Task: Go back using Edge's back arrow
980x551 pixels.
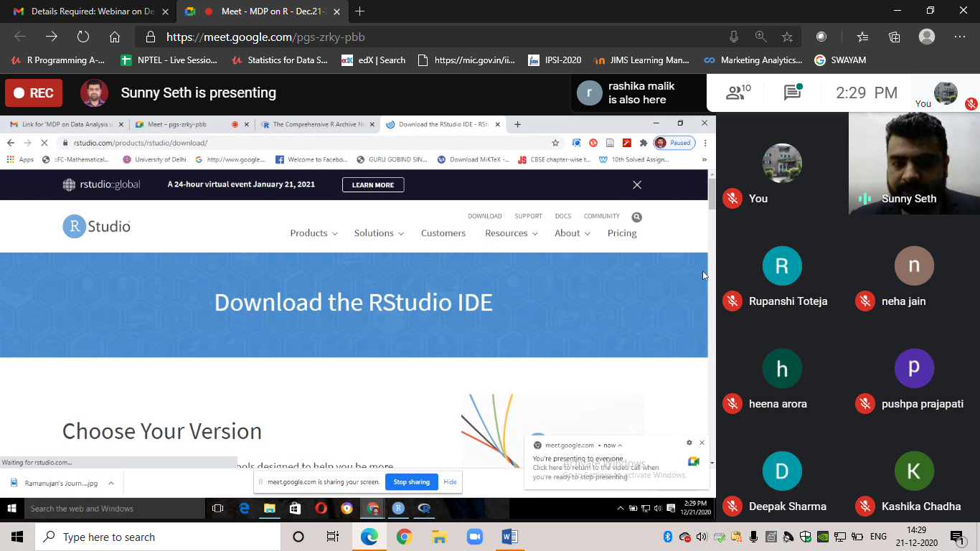Action: (x=20, y=37)
